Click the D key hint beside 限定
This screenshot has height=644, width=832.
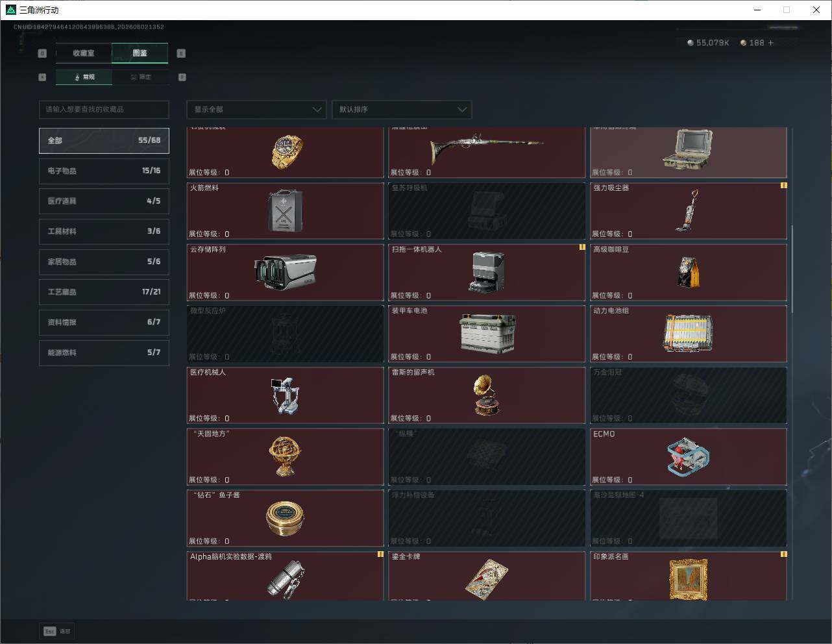pos(182,77)
